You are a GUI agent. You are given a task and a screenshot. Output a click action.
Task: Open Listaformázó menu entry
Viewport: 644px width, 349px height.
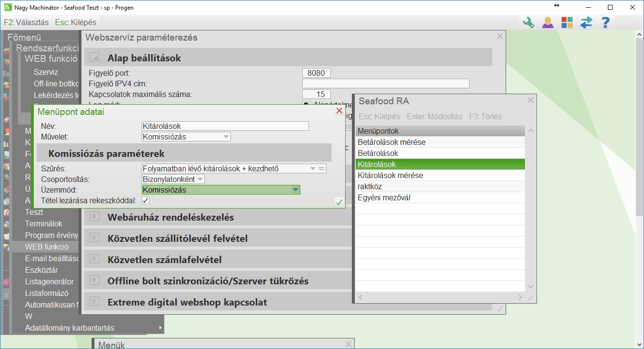[x=47, y=293]
